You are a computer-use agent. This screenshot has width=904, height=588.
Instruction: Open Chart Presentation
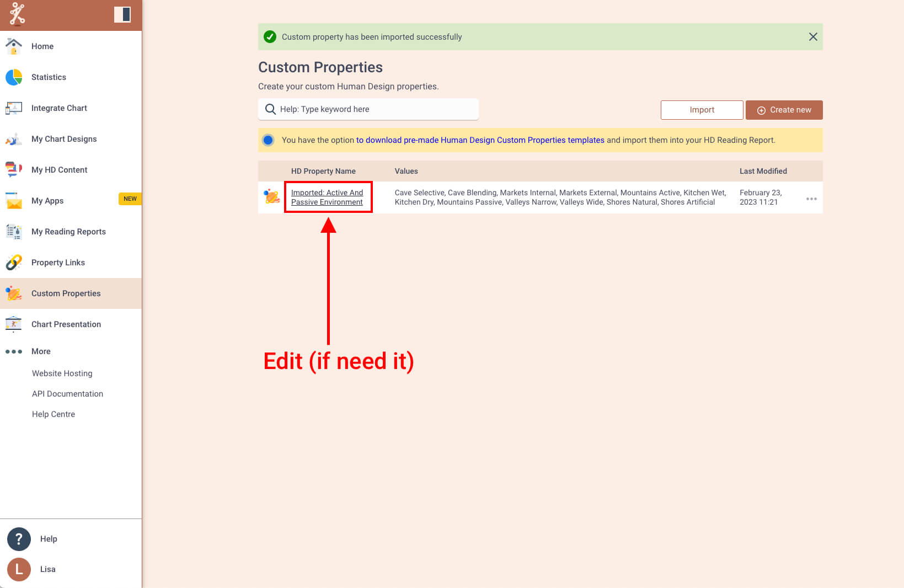[x=66, y=324]
